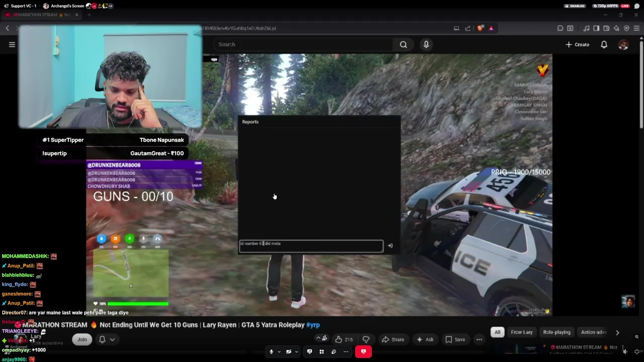Open the Leo AI sparkle icon

coord(616,28)
